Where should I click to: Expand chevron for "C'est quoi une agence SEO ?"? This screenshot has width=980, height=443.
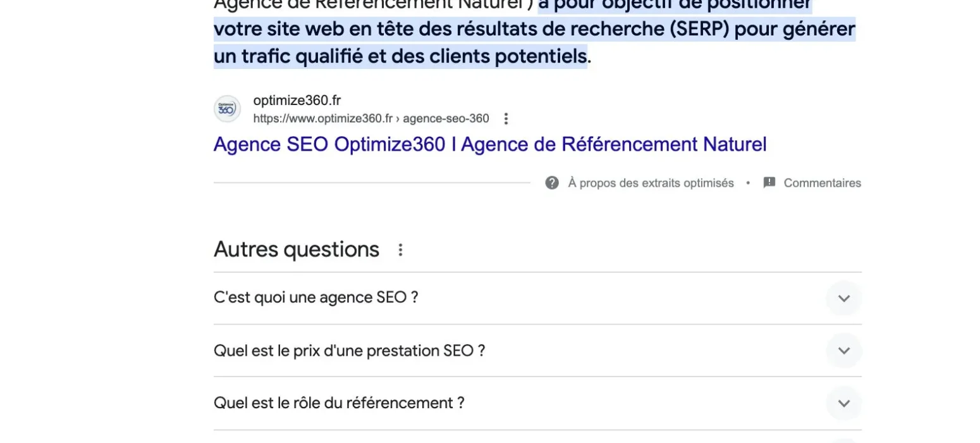843,298
